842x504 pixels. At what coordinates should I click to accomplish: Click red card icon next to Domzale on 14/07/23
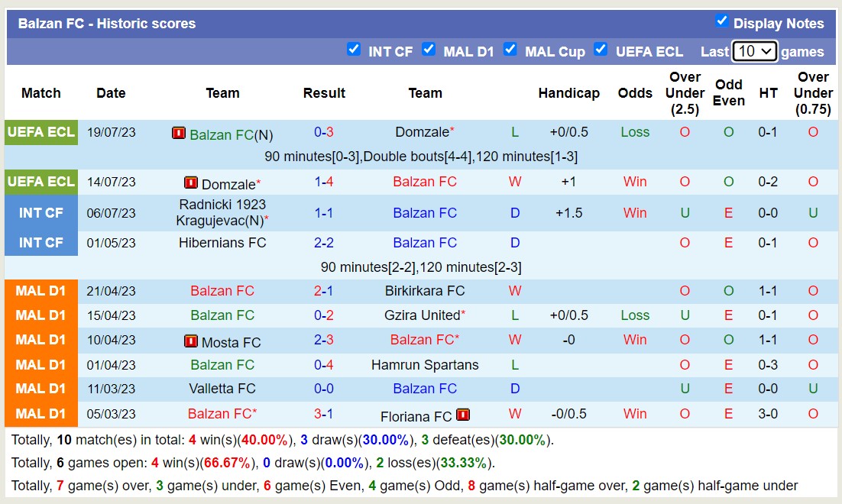pyautogui.click(x=191, y=183)
